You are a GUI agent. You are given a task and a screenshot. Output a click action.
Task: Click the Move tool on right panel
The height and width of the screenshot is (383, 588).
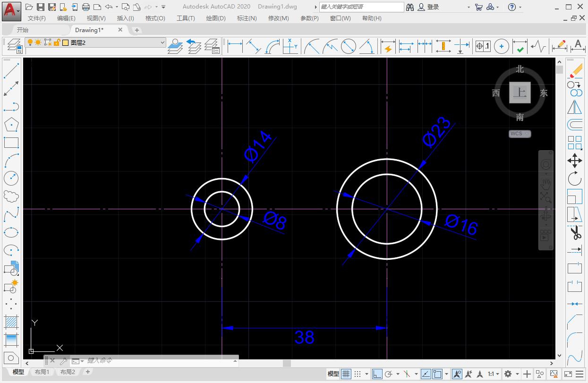click(x=575, y=161)
